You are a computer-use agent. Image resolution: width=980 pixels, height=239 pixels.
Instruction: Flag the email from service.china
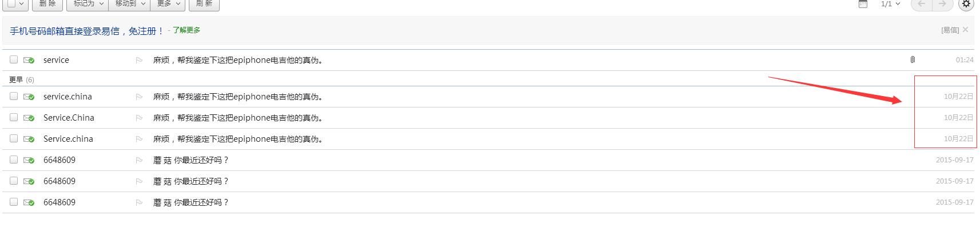139,97
